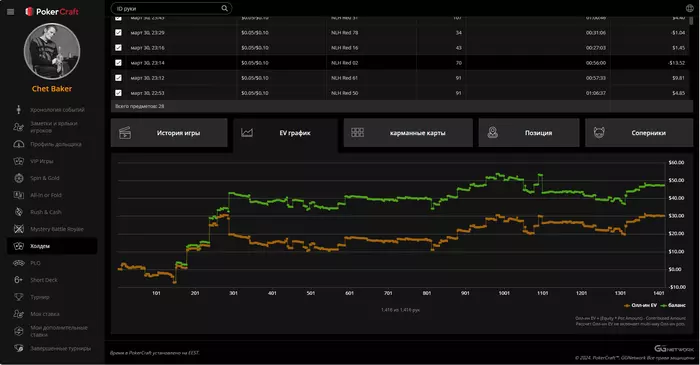Click the Профиль дольщика gauge icon

pos(18,144)
